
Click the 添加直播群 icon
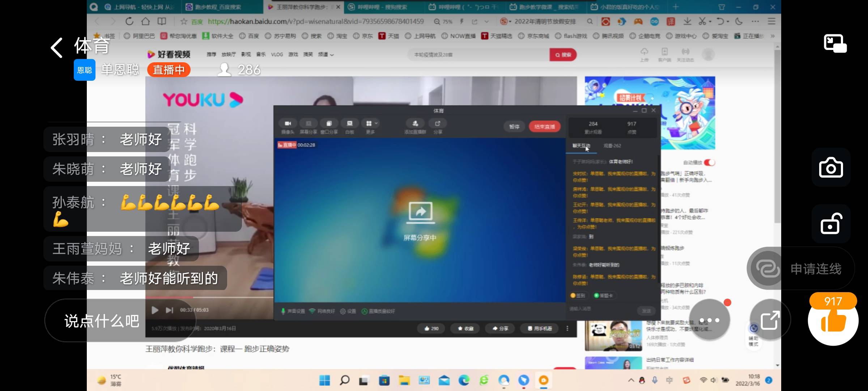(x=415, y=123)
